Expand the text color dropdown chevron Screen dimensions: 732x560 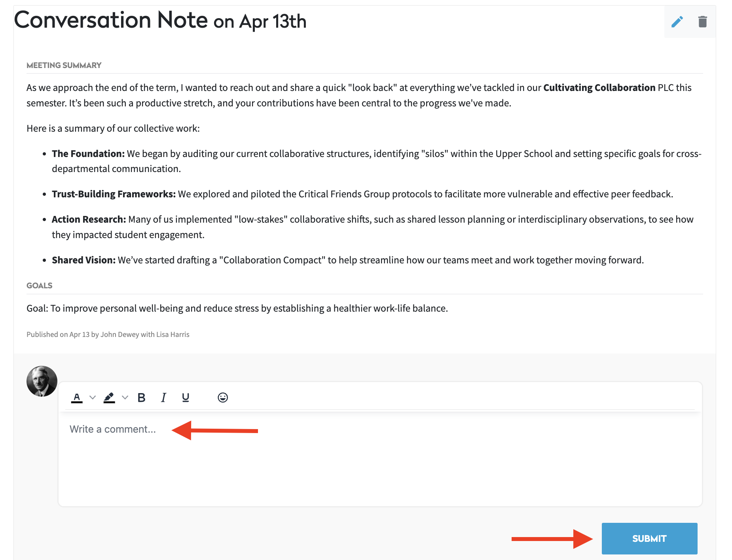coord(93,397)
